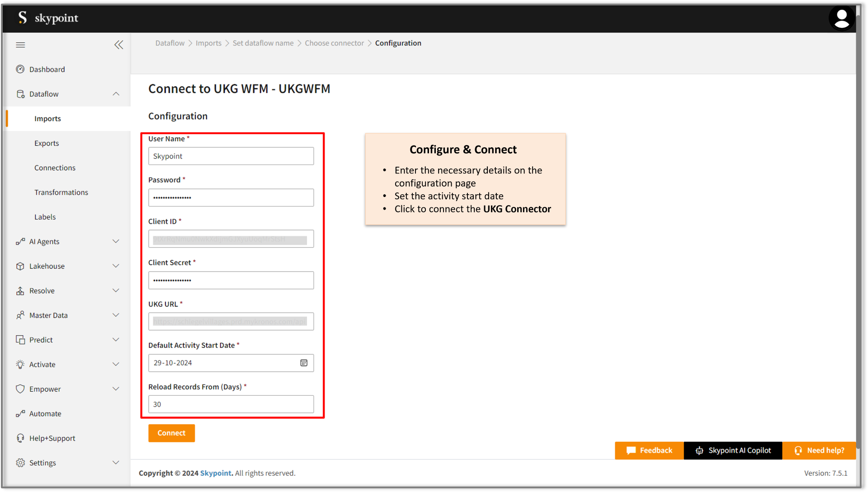Go to Choose connector breadcrumb
This screenshot has height=492, width=868.
pos(334,43)
